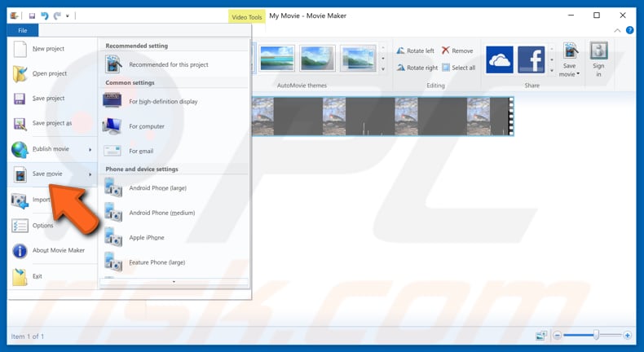
Task: Open Help via the question mark icon
Action: pyautogui.click(x=629, y=30)
